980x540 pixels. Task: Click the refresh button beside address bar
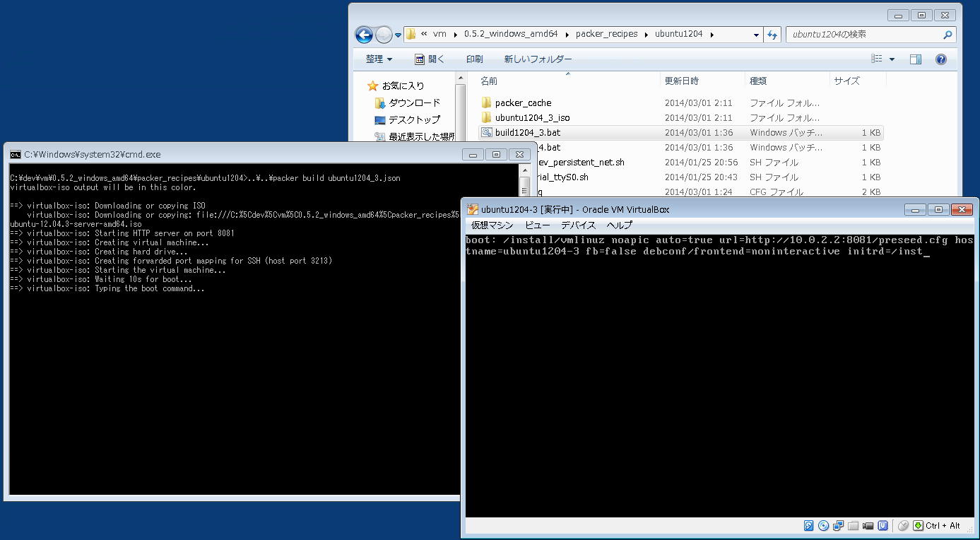pos(773,35)
